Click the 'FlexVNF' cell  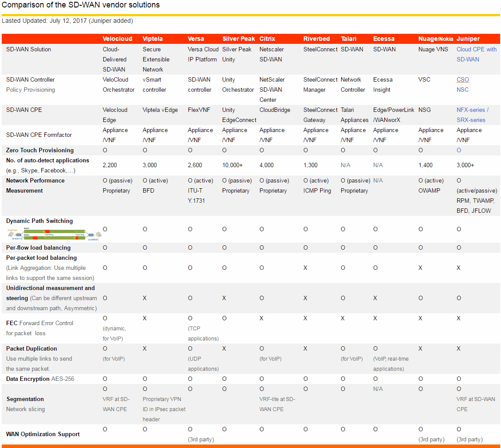[x=199, y=110]
